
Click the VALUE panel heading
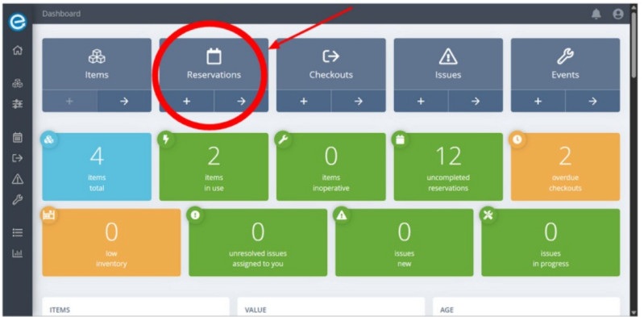tap(256, 310)
